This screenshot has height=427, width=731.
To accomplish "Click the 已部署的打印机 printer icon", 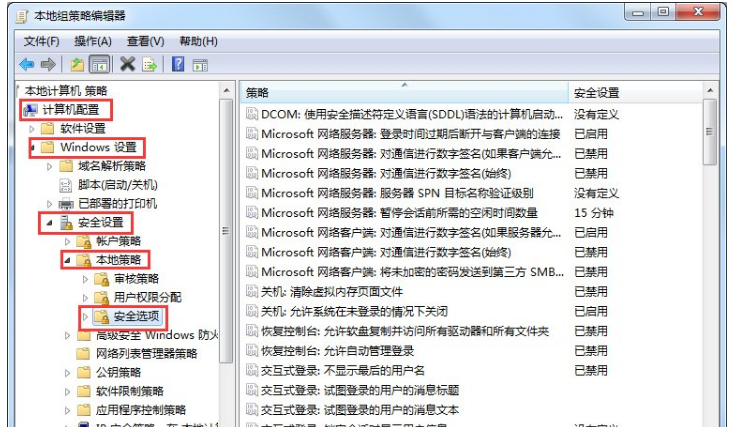I will tap(66, 204).
